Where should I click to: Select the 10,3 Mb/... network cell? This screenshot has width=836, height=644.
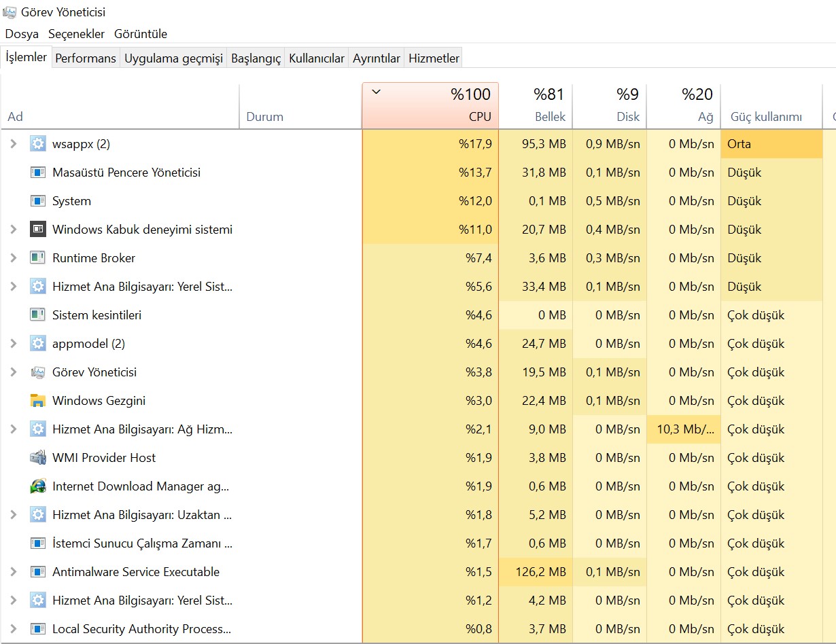pos(684,429)
